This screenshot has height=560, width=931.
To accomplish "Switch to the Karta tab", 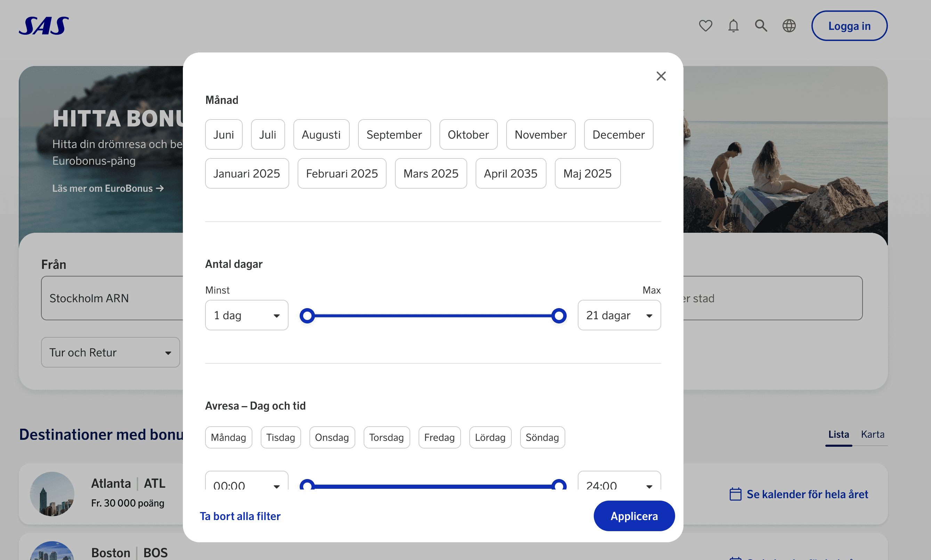I will (x=872, y=434).
